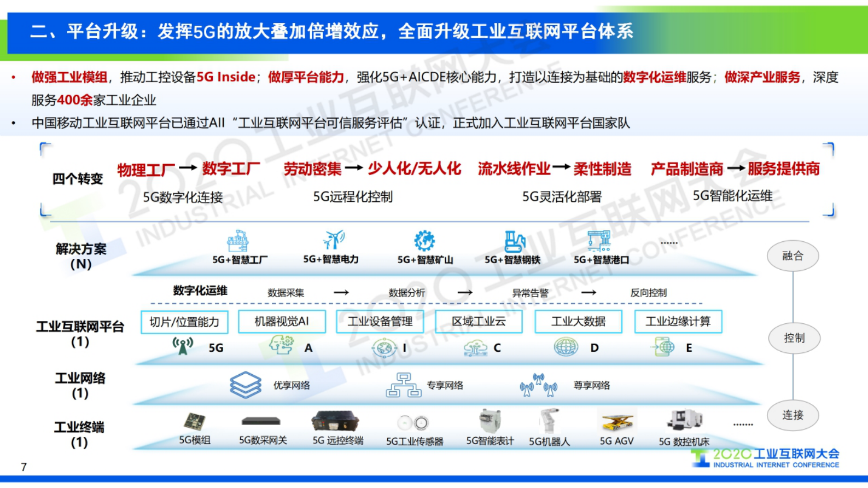Click the slide title 平台升级 heading
Viewport: 868px width, 488px height.
(x=331, y=31)
